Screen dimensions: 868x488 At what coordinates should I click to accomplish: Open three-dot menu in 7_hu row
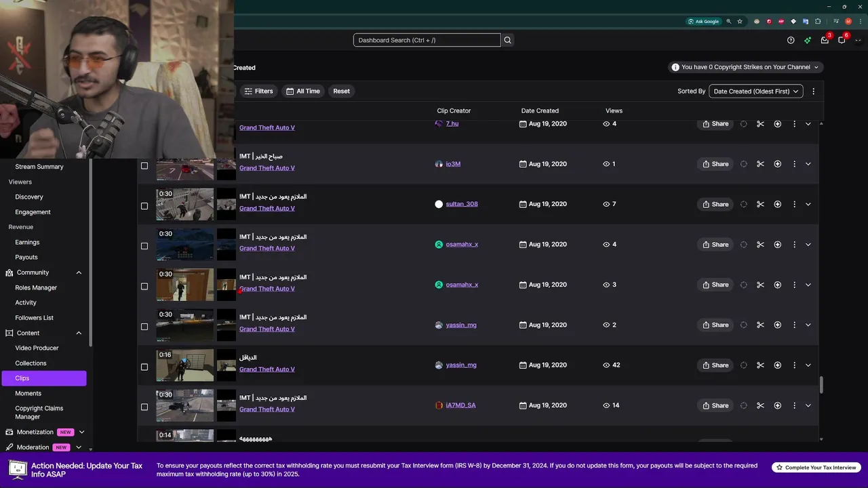pyautogui.click(x=794, y=124)
